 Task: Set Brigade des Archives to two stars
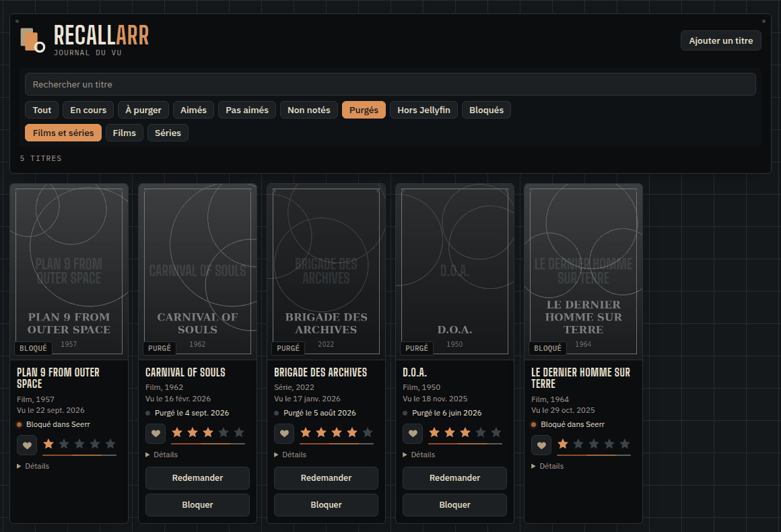pyautogui.click(x=321, y=432)
